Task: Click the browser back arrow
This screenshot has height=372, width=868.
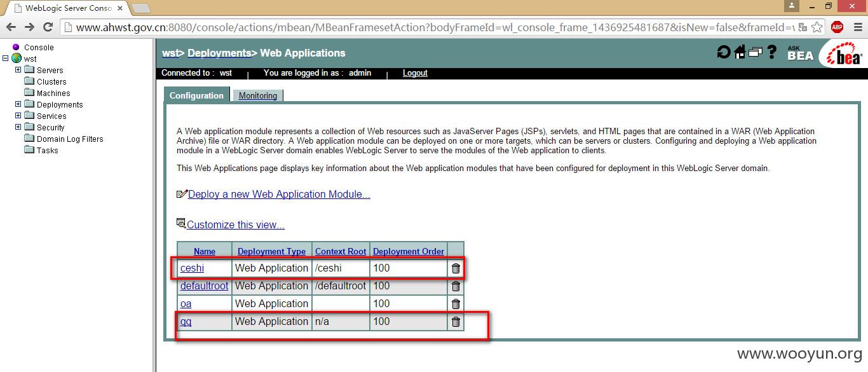Action: 11,27
